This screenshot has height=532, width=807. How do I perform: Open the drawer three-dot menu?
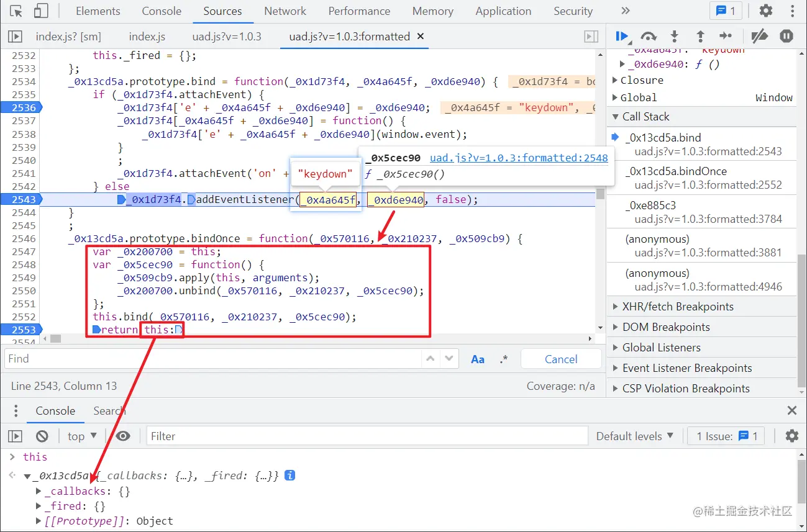point(16,411)
